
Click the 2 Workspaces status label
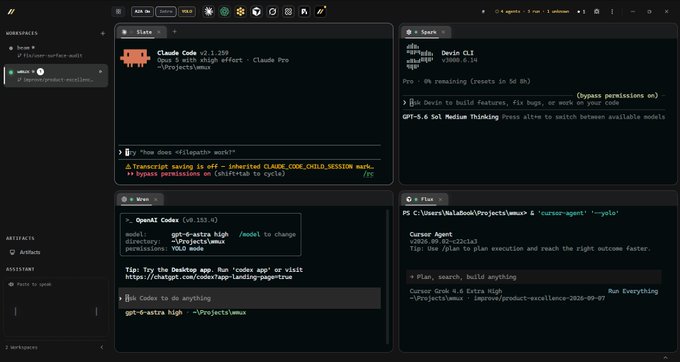[21, 348]
